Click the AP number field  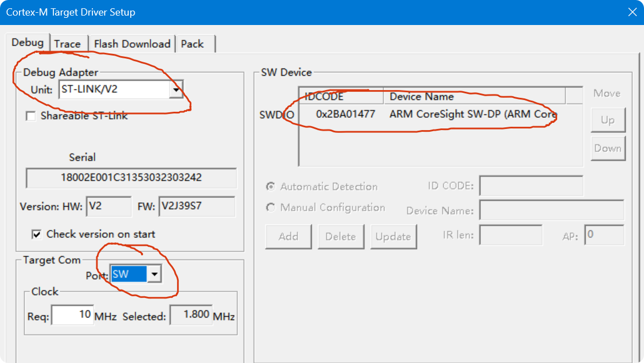point(604,235)
